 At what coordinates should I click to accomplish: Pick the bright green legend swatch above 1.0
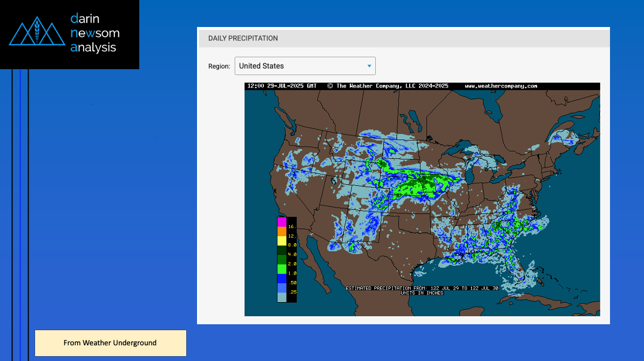[282, 269]
